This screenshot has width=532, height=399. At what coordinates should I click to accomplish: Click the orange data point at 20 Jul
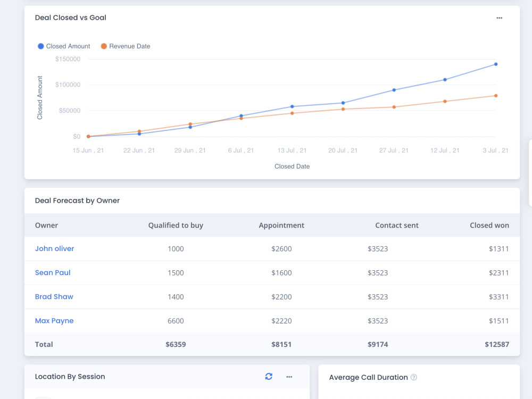[343, 109]
